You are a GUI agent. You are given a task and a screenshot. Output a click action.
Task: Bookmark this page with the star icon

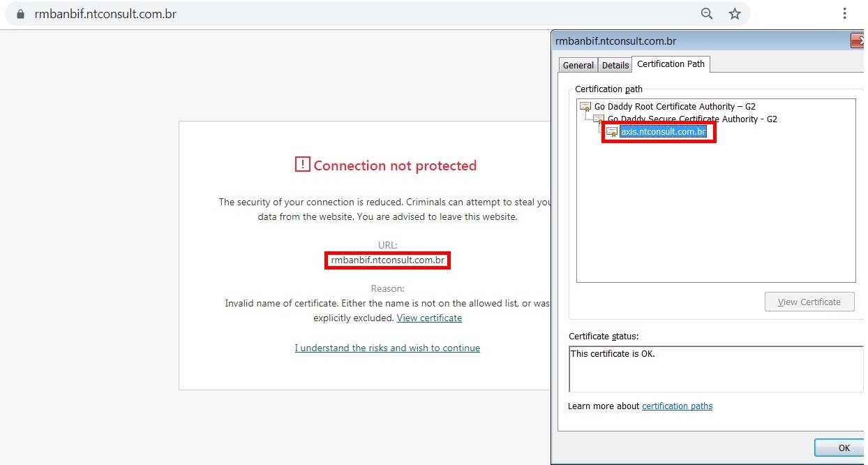click(x=735, y=14)
